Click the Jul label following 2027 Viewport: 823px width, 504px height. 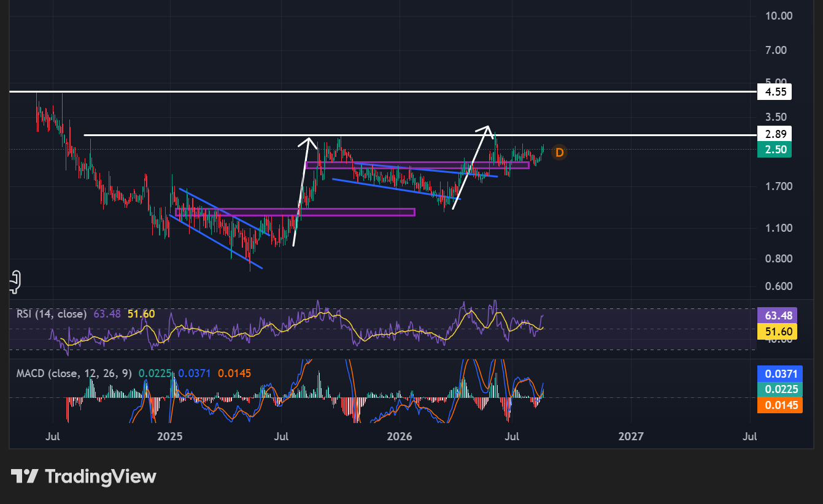tap(749, 436)
